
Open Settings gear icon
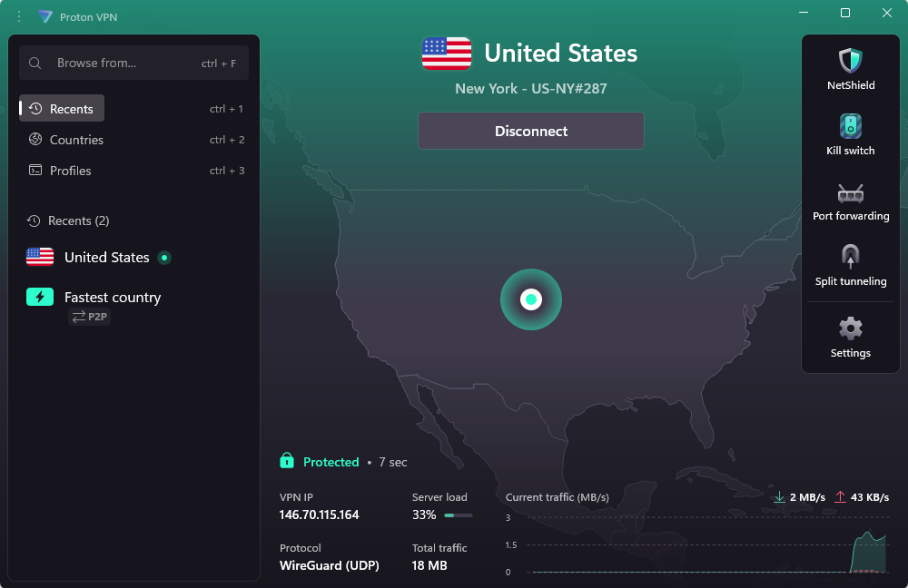[850, 328]
